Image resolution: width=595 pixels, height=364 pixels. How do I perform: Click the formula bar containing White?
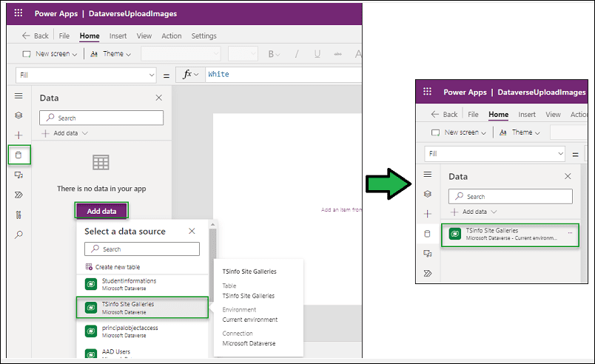coord(283,74)
